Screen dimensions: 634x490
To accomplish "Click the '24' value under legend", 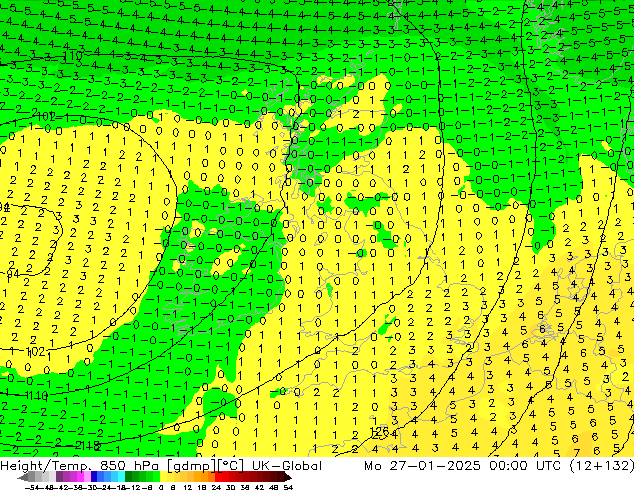I will tap(216, 488).
